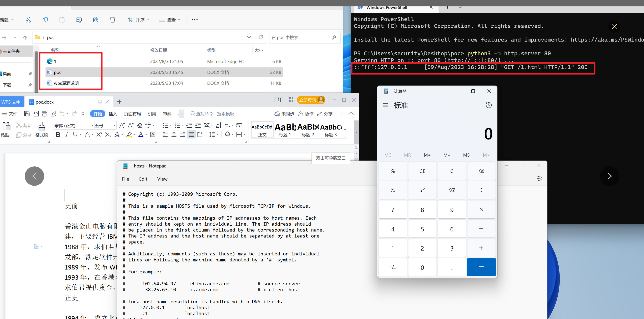Collapse the WPS ribbon with the chevron
The height and width of the screenshot is (319, 644).
[351, 114]
